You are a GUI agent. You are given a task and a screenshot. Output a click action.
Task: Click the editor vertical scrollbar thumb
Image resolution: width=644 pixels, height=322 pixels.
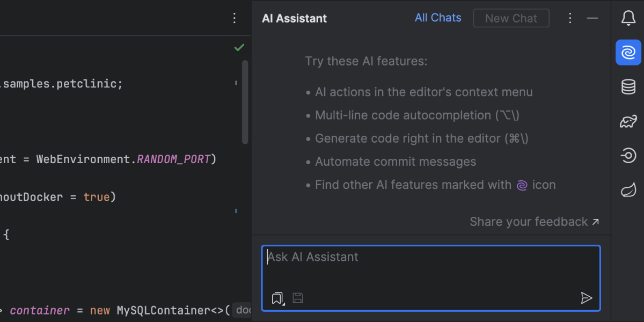pyautogui.click(x=245, y=102)
